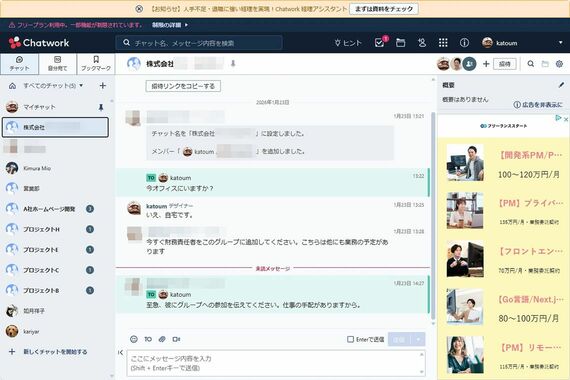Enable the Enterで送信 checkbox
The width and height of the screenshot is (570, 380).
(x=350, y=339)
